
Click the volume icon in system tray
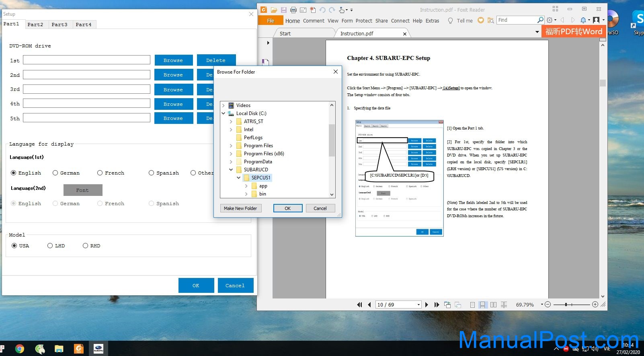(x=595, y=349)
